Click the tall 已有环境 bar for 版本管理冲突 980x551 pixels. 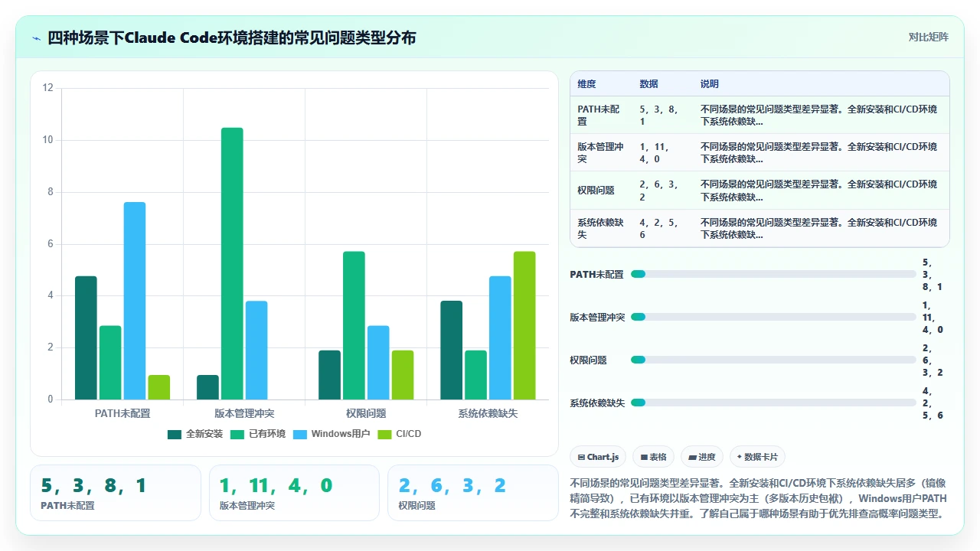pyautogui.click(x=232, y=263)
